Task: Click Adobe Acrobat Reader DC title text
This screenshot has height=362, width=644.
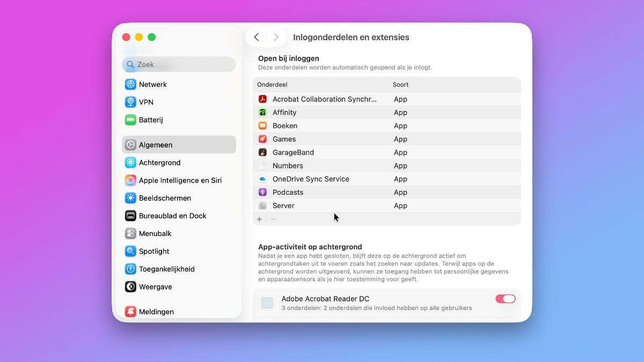Action: [325, 299]
